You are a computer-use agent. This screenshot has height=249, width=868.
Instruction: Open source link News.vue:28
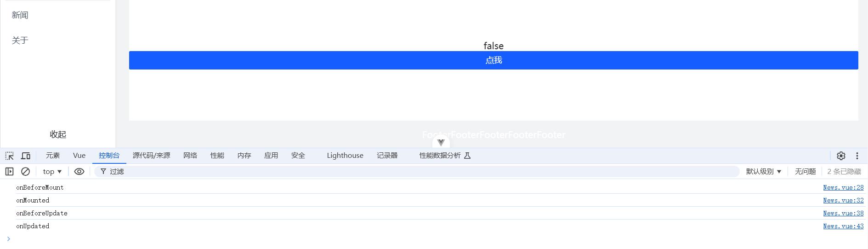[843, 187]
